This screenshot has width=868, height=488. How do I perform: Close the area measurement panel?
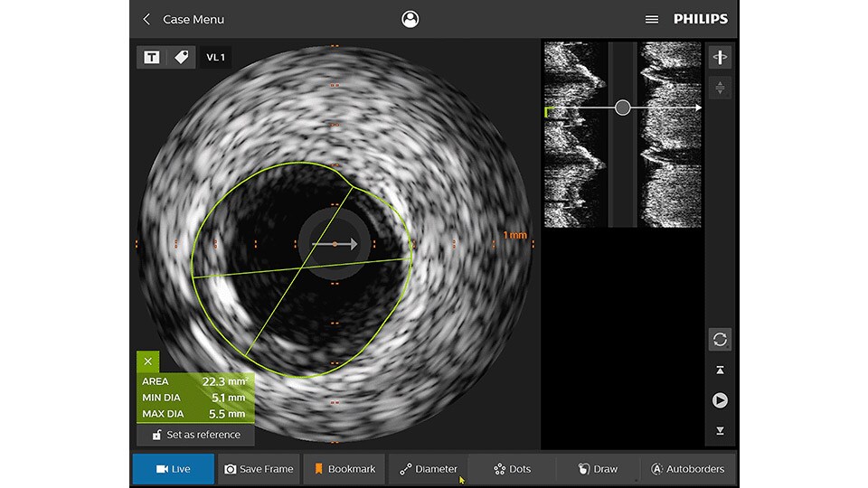point(147,361)
